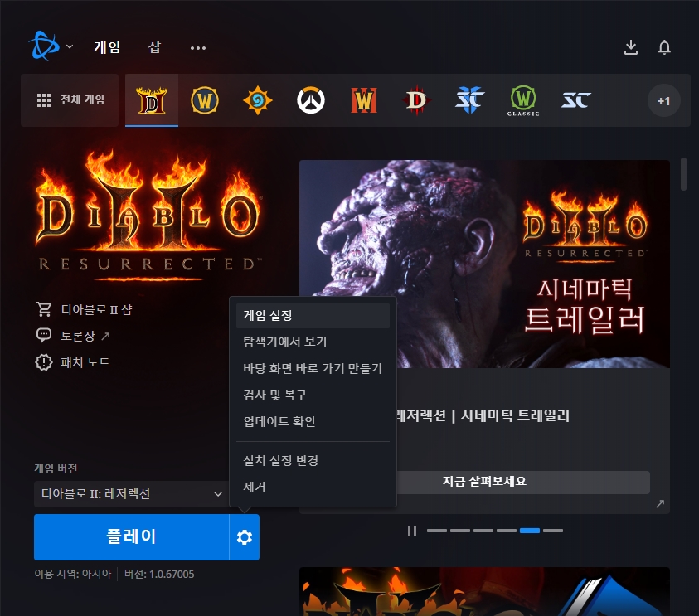Open 토론장 forum link
Viewport: 699px width, 616px height.
(x=73, y=336)
